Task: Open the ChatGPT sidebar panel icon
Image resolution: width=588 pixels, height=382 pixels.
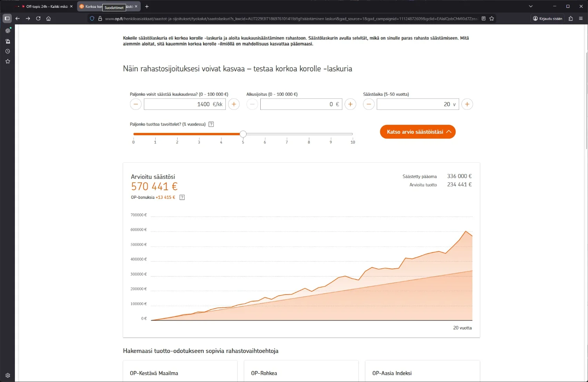Action: tap(7, 31)
